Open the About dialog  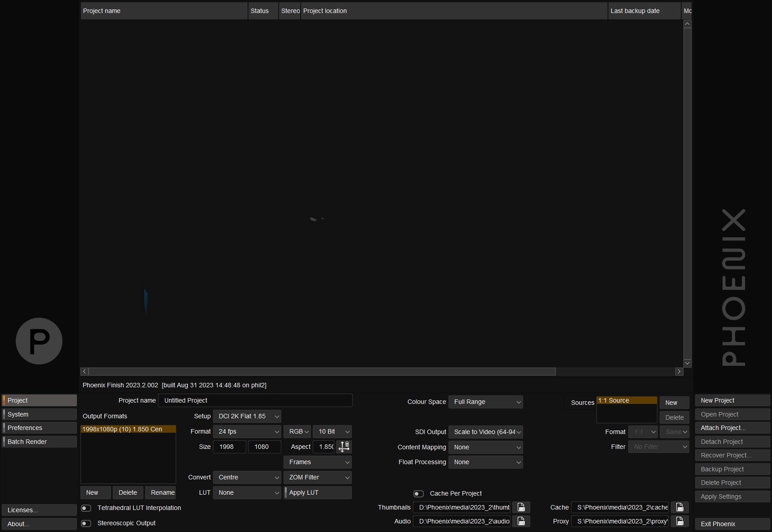(40, 524)
